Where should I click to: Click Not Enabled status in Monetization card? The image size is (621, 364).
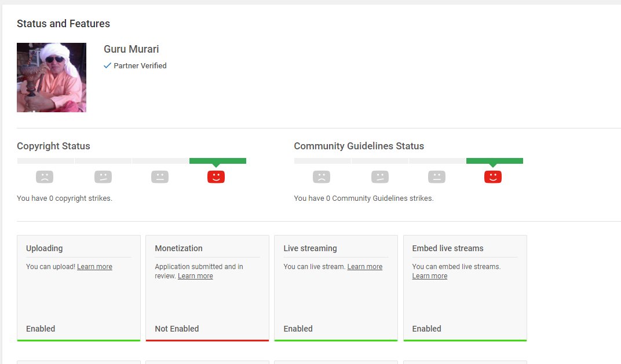(x=177, y=329)
